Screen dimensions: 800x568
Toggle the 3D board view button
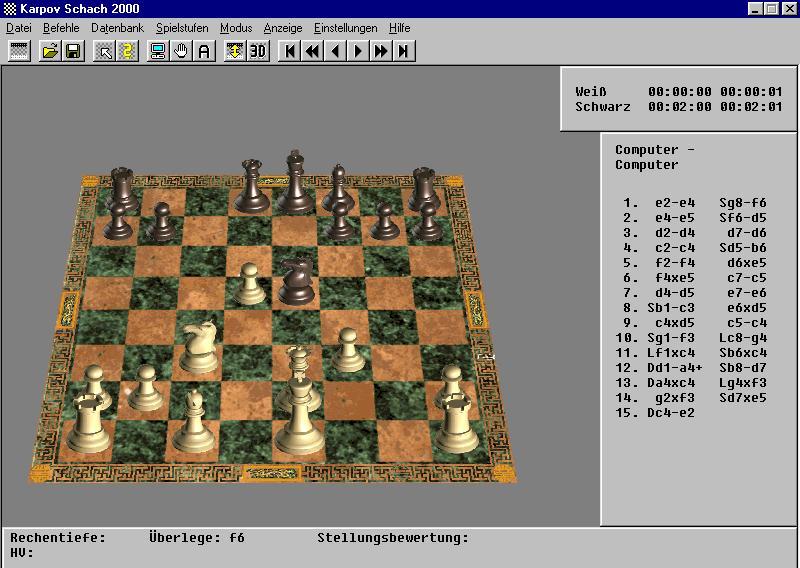(x=258, y=51)
